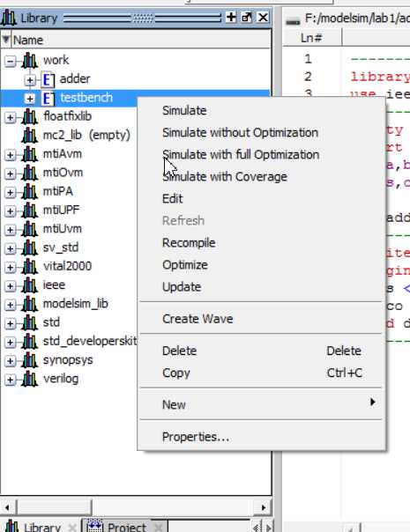Click the adder entity icon

pos(48,79)
